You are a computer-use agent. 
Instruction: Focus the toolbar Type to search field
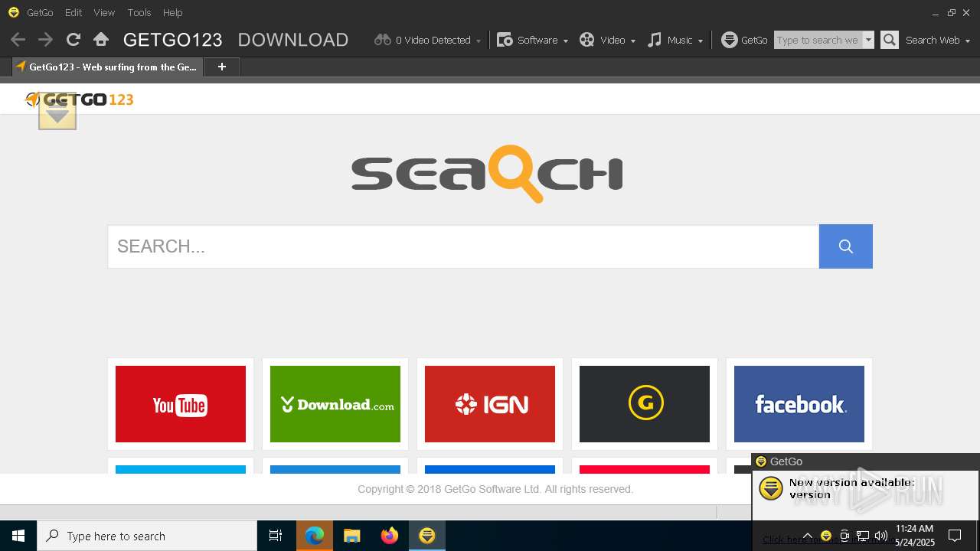point(818,40)
